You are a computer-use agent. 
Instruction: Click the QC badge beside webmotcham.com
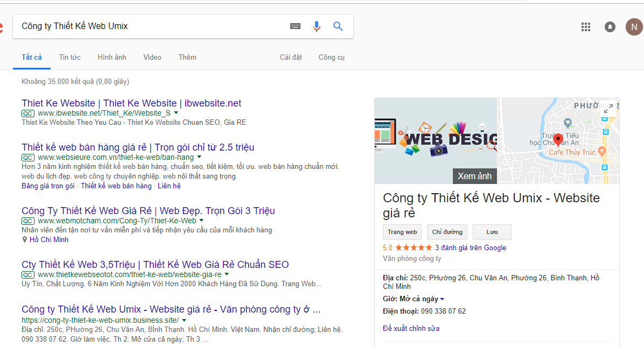tap(28, 221)
